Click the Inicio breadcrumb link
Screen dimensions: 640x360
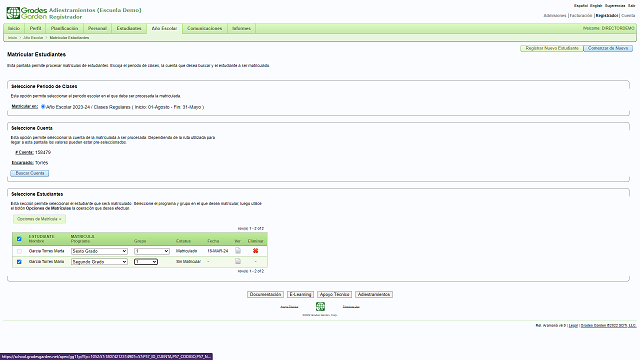(12, 38)
